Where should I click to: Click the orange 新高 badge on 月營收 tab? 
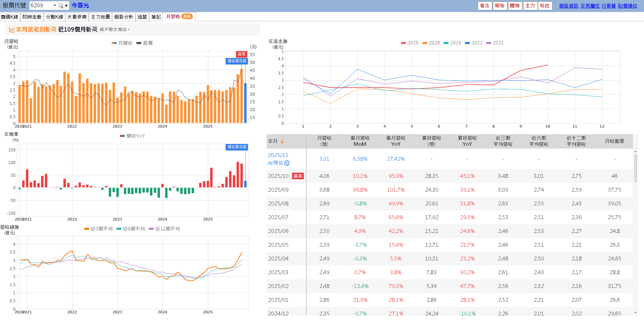point(188,16)
